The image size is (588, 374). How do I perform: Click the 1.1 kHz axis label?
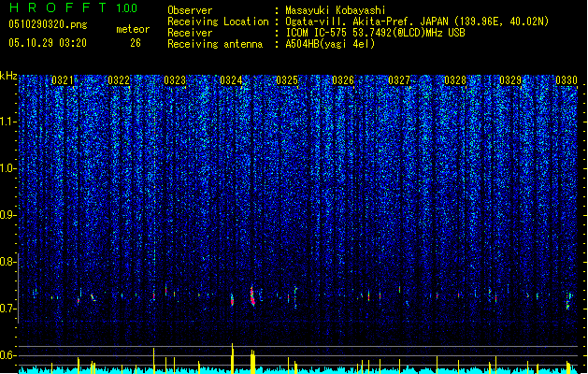tap(8, 122)
